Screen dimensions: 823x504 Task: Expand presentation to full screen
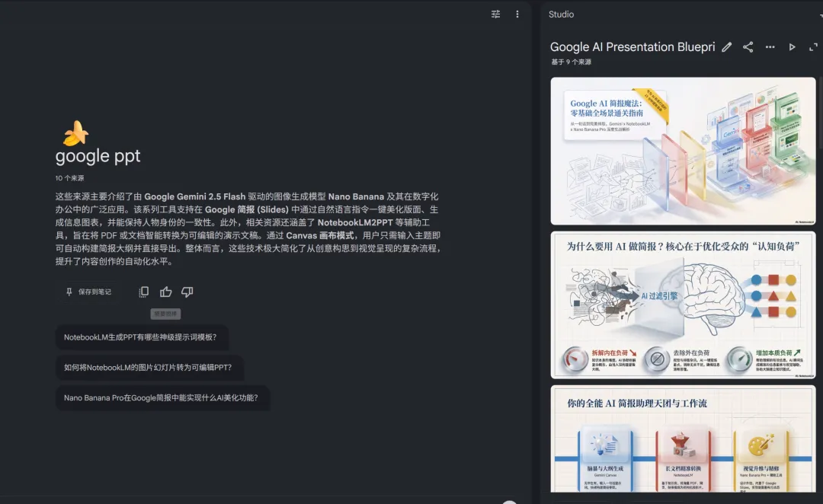813,47
